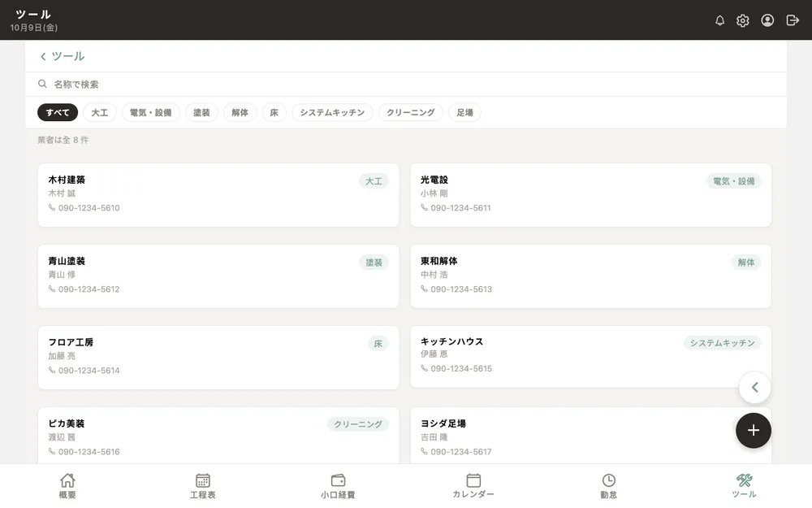Filter by クリーニング chip
This screenshot has width=812, height=508.
[x=411, y=112]
